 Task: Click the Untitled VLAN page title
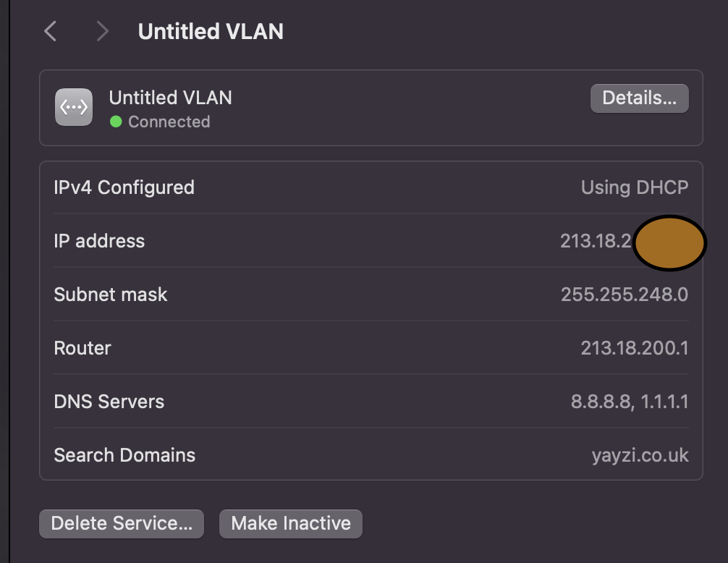coord(211,32)
